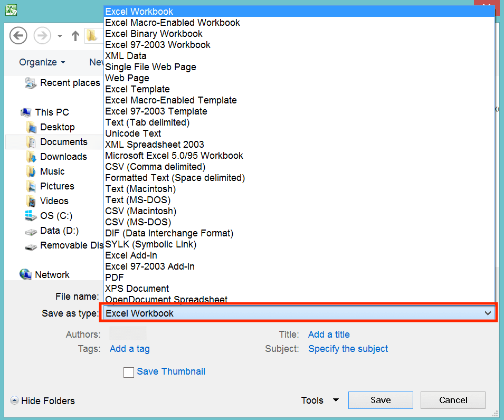Open the Organize menu
The image size is (504, 420).
point(42,62)
